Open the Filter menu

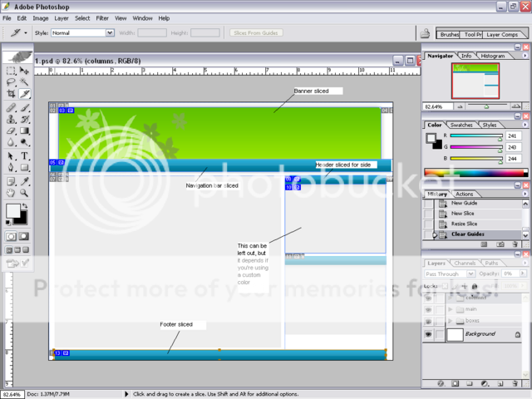point(102,17)
